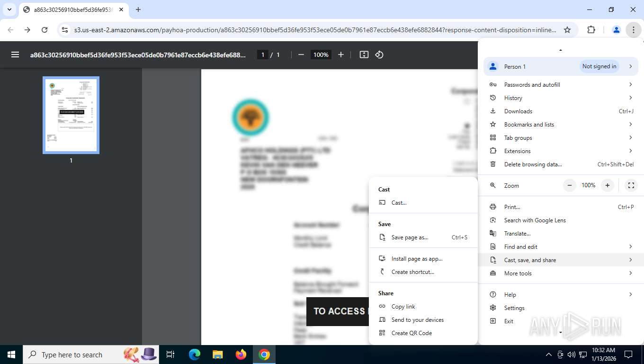View site information icon in address bar

(x=65, y=30)
